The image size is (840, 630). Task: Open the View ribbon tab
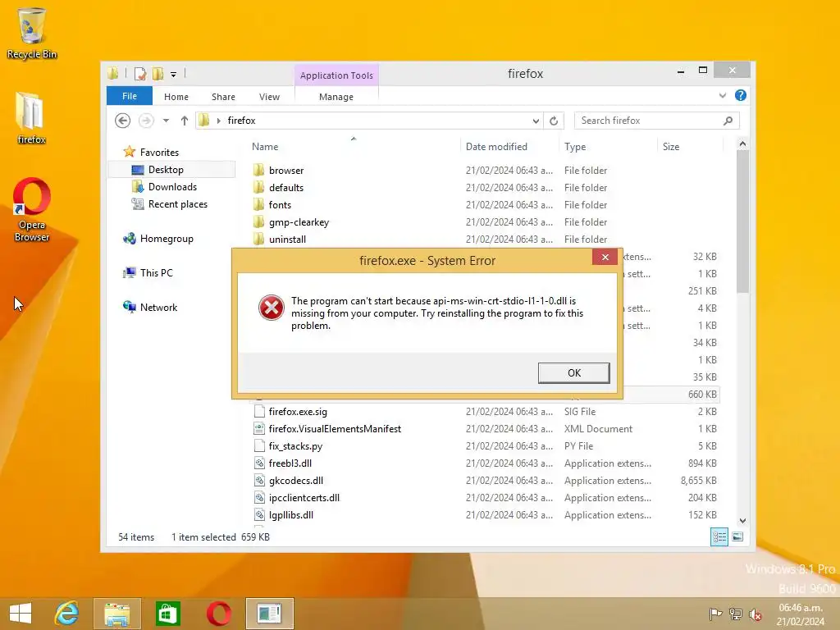[269, 97]
